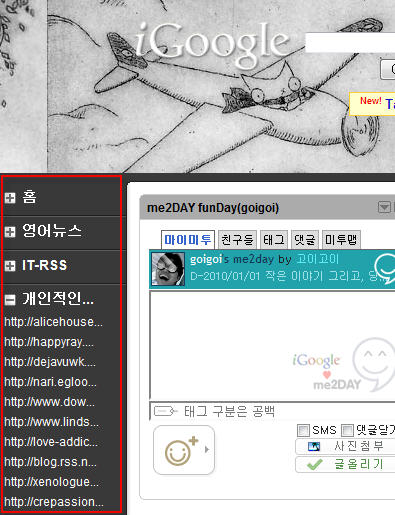
Task: Click the photo icon on 사진첨부 button
Action: pyautogui.click(x=314, y=446)
